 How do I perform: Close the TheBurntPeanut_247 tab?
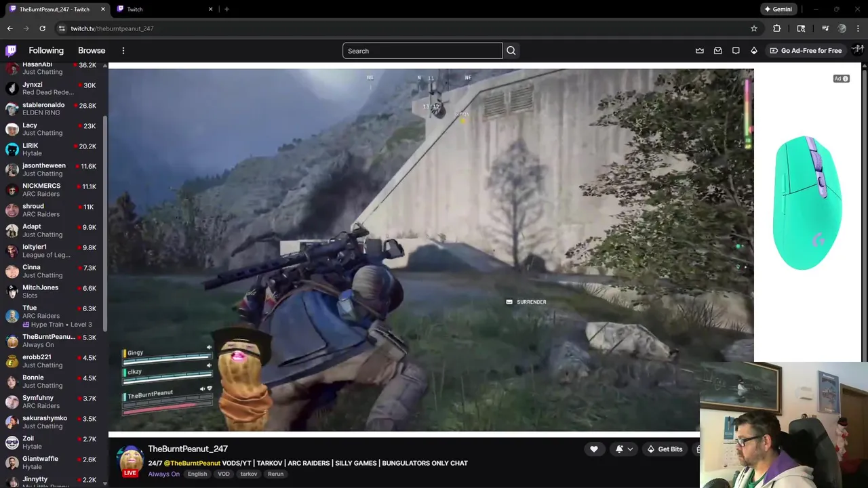102,9
